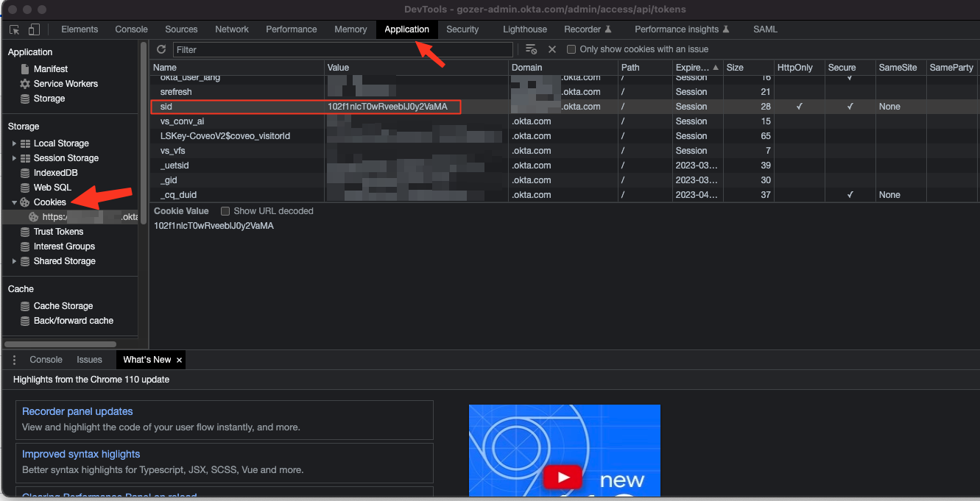
Task: Click the clear all cookies icon
Action: coord(531,49)
